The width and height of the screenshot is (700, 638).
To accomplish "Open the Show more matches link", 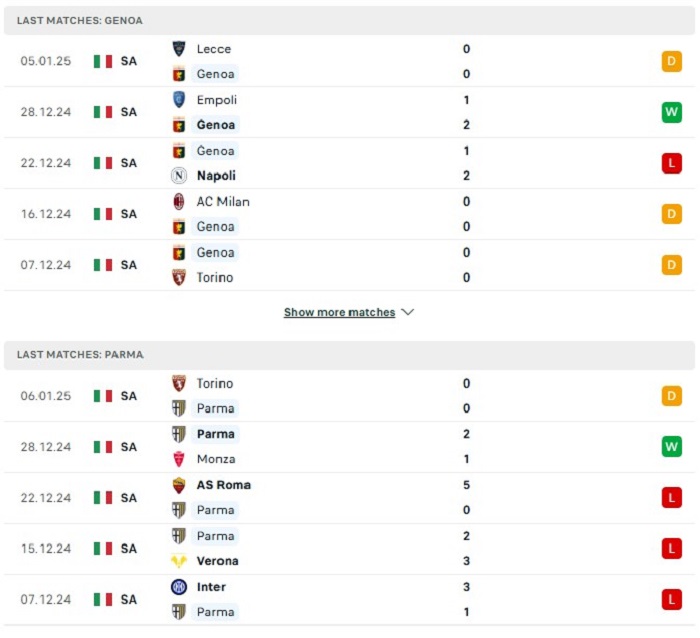I will click(x=339, y=312).
